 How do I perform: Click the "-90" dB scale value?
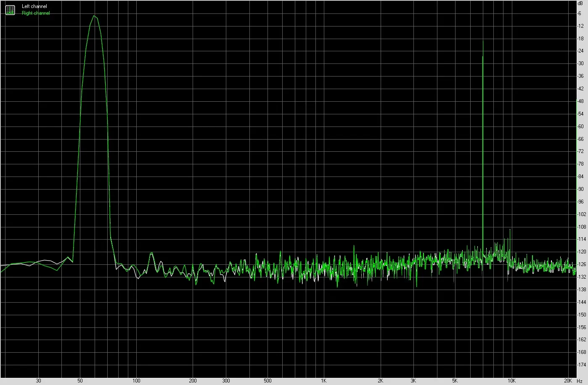[x=580, y=189]
